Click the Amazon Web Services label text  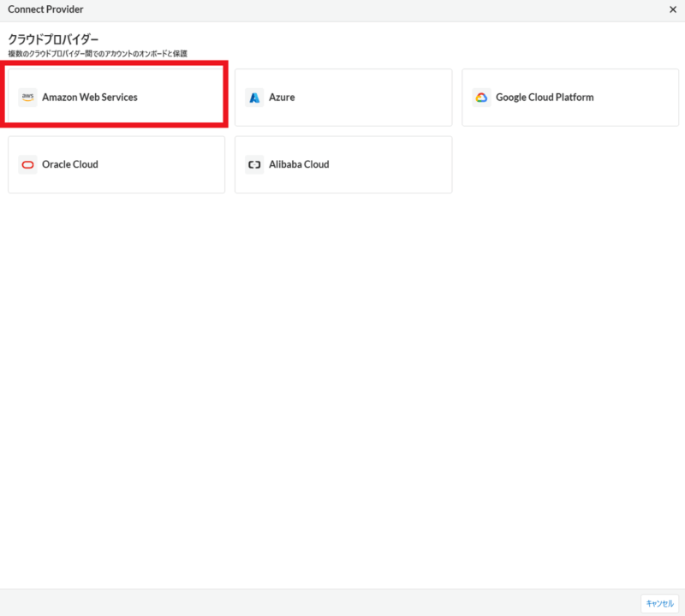pyautogui.click(x=91, y=97)
